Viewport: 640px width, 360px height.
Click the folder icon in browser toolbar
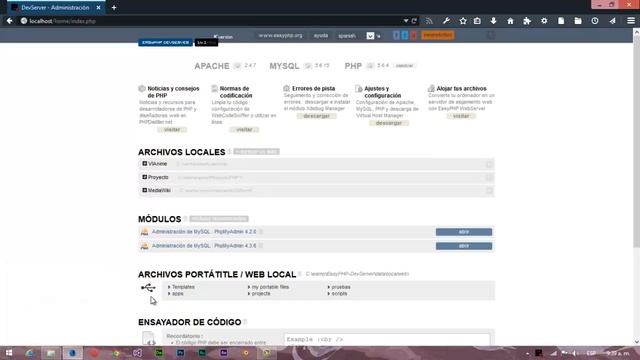coord(578,21)
